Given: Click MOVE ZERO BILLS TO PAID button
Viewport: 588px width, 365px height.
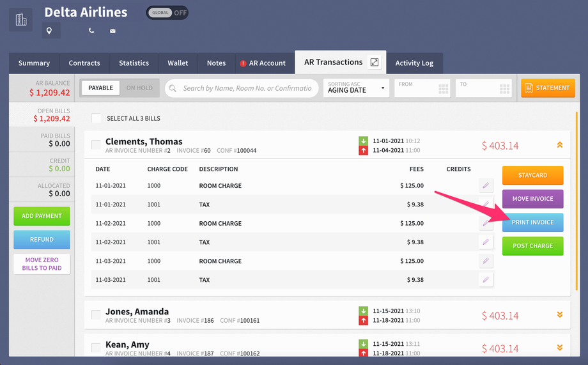Looking at the screenshot, I should click(42, 264).
